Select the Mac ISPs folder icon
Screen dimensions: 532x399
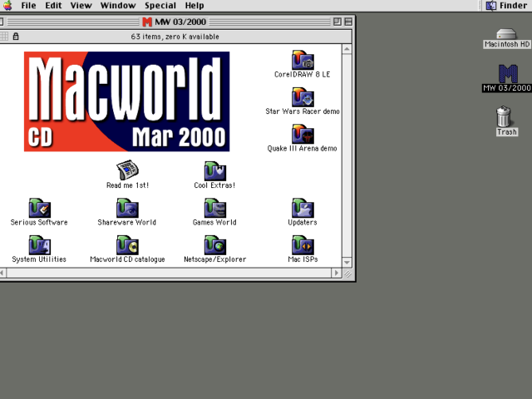(x=303, y=245)
